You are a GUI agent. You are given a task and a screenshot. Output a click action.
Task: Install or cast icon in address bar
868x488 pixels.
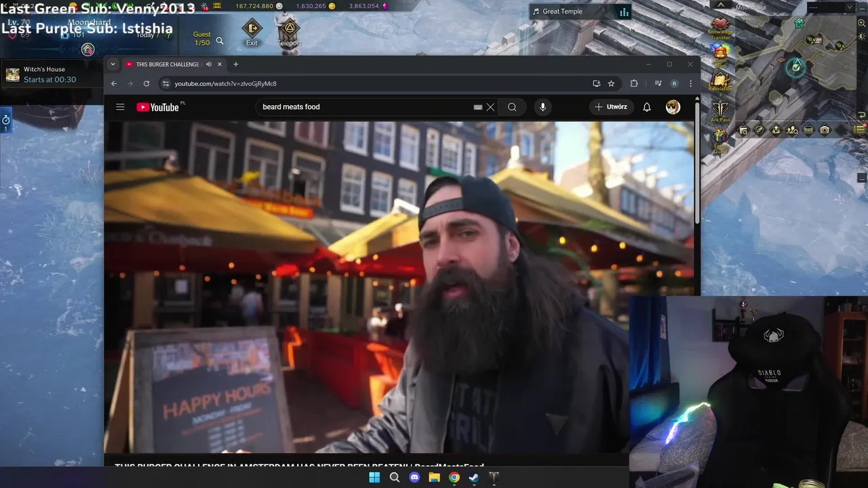pyautogui.click(x=596, y=83)
